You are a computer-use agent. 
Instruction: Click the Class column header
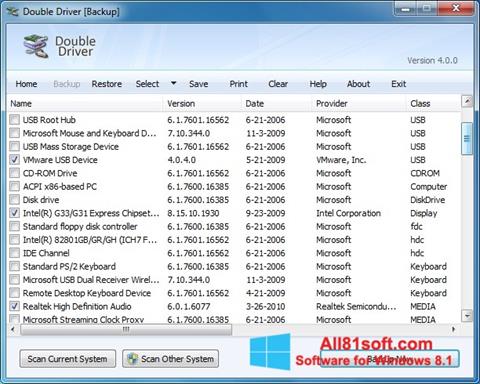[433, 104]
